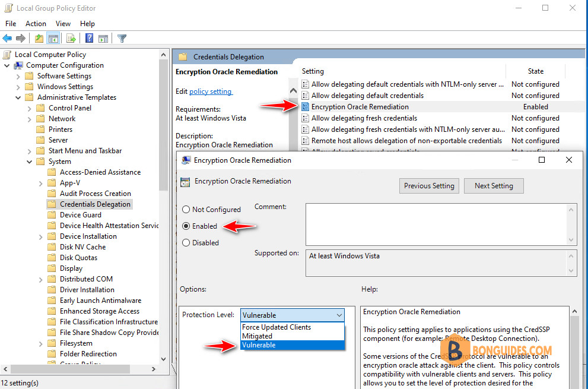The image size is (588, 389).
Task: Expand the Network node
Action: tap(29, 119)
